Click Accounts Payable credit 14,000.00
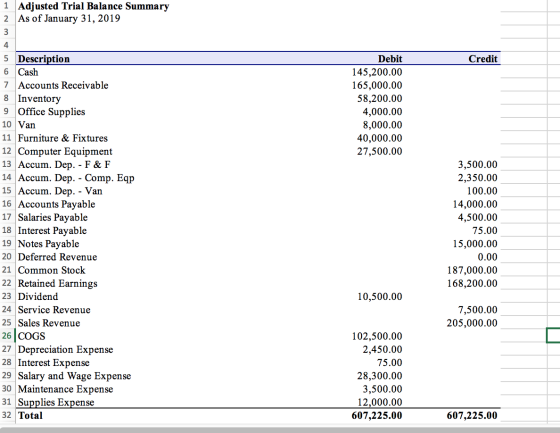Image resolution: width=560 pixels, height=433 pixels. coord(475,204)
